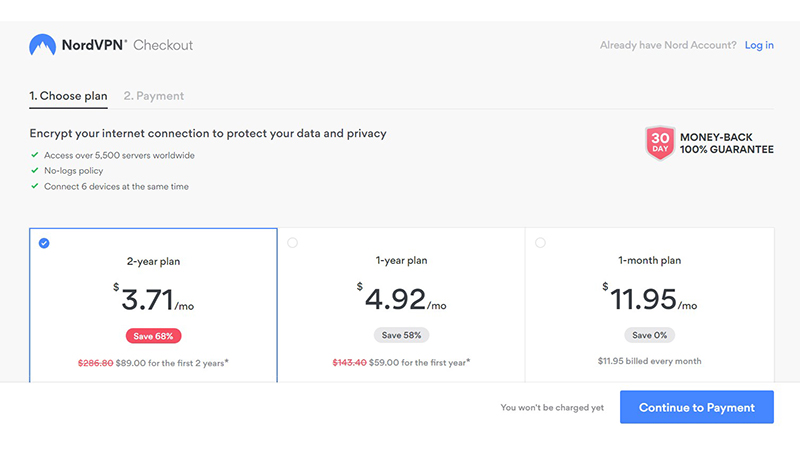Click the $11.95/mo price in 1-month plan
The image size is (800, 450).
(x=649, y=298)
